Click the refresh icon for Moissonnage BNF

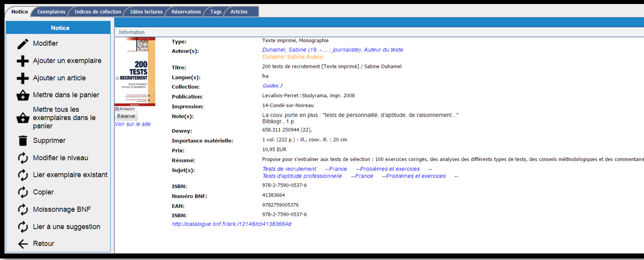[23, 209]
